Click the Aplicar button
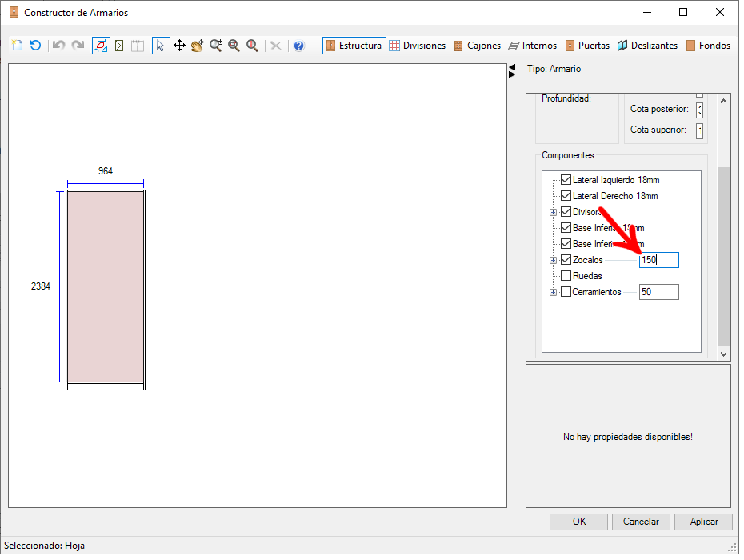The width and height of the screenshot is (744, 560). [704, 522]
